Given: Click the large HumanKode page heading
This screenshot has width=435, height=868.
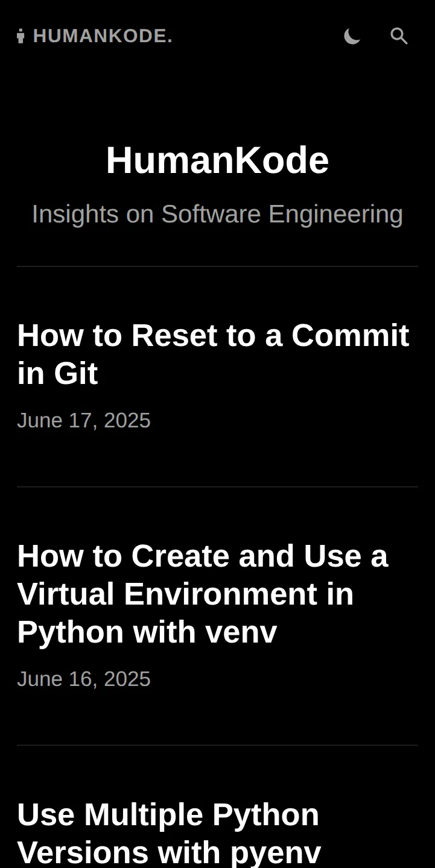Looking at the screenshot, I should pyautogui.click(x=217, y=160).
